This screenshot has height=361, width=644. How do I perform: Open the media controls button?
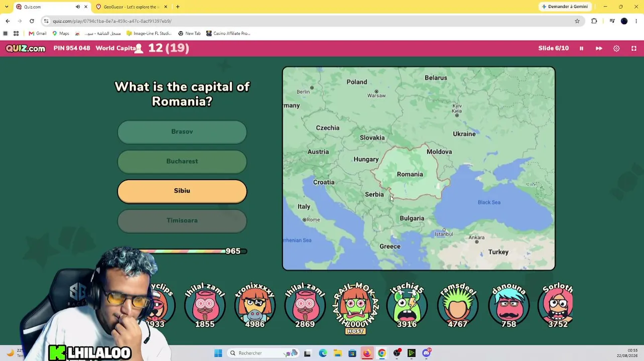point(612,21)
